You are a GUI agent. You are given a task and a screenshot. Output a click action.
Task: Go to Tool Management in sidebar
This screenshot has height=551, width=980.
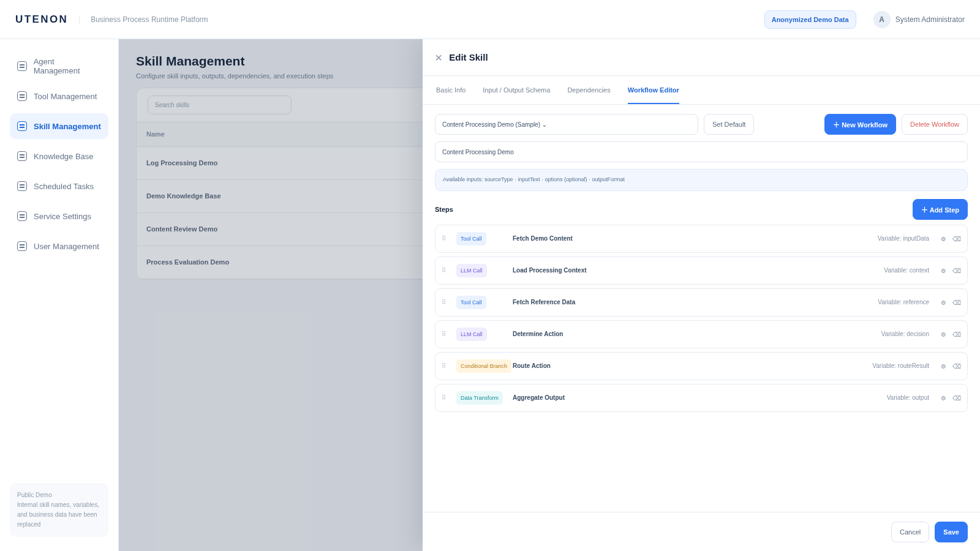[x=59, y=96]
